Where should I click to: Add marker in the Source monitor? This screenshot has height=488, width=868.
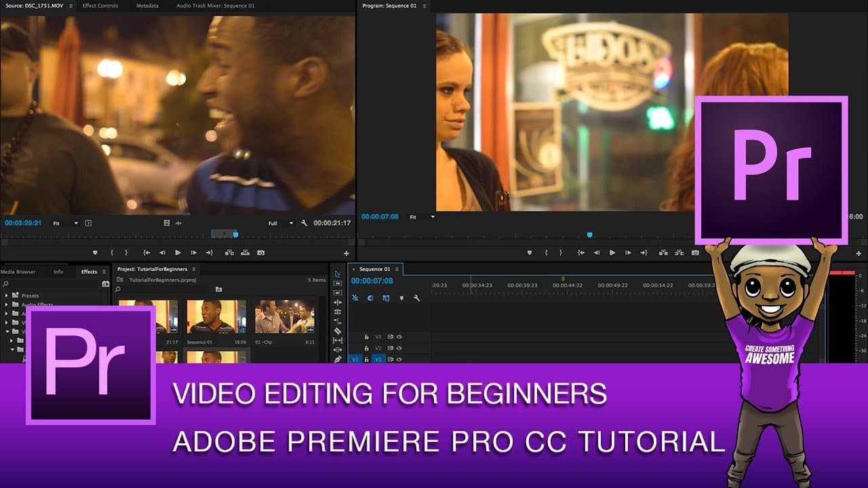pos(95,253)
